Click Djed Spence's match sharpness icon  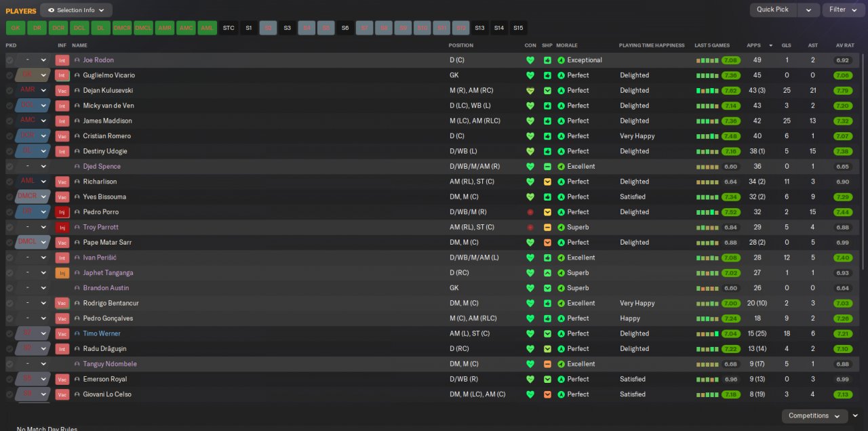coord(547,167)
